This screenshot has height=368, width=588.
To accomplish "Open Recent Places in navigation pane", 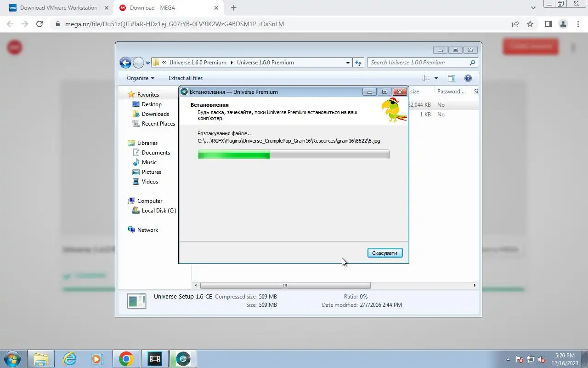I will pos(158,124).
